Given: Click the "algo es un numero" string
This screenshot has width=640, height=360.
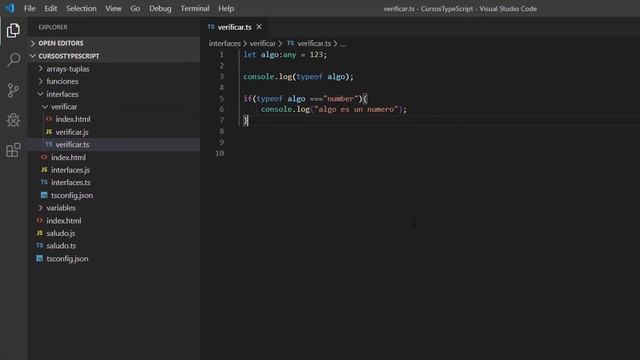Looking at the screenshot, I should click(356, 109).
